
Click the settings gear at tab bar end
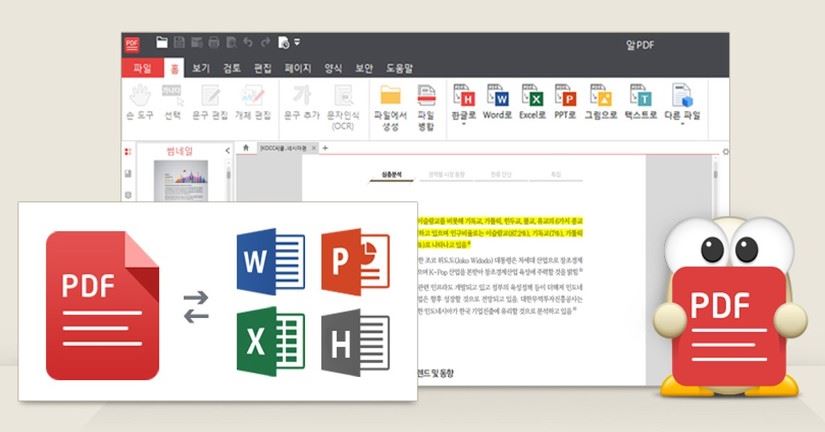[726, 152]
